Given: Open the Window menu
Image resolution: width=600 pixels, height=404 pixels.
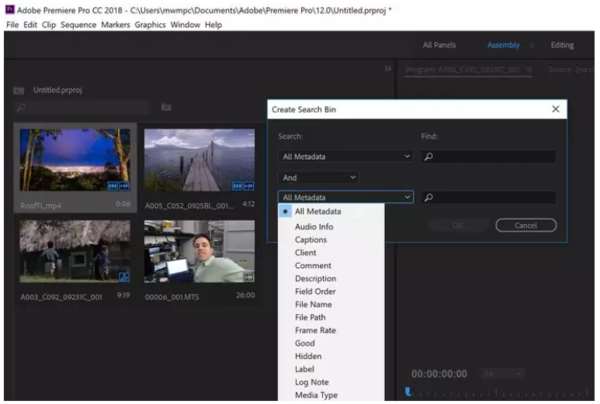Looking at the screenshot, I should [185, 25].
